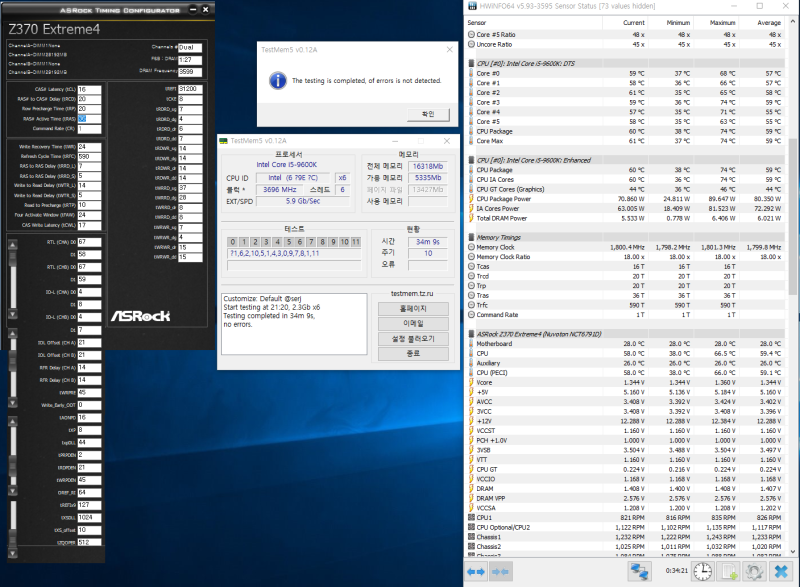Click thermometer icon beside Core #0
The width and height of the screenshot is (800, 587).
point(471,73)
